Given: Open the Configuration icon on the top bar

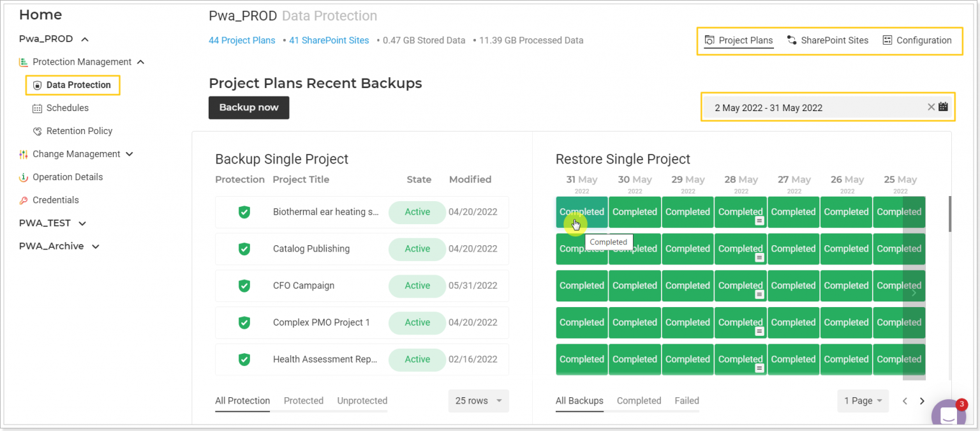Looking at the screenshot, I should tap(887, 40).
